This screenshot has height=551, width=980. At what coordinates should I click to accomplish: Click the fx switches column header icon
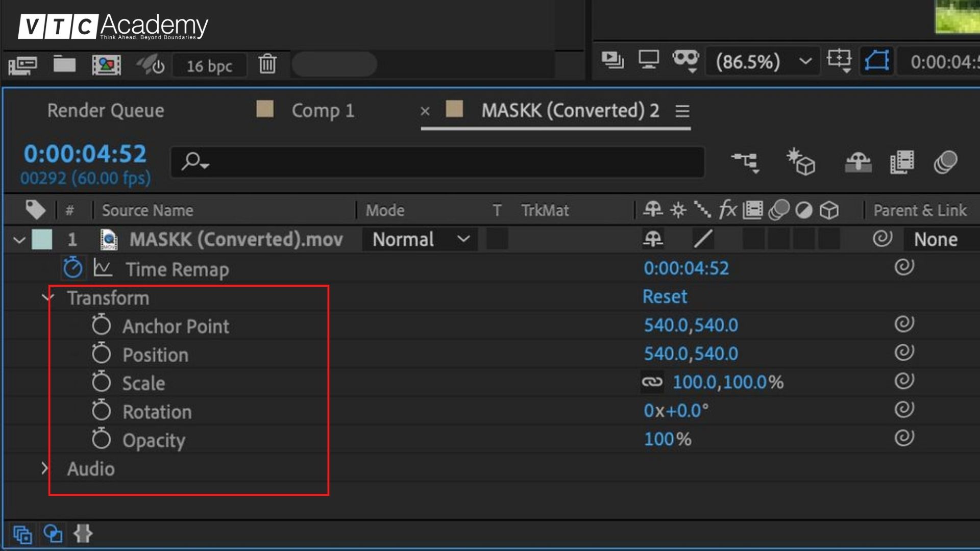tap(727, 210)
